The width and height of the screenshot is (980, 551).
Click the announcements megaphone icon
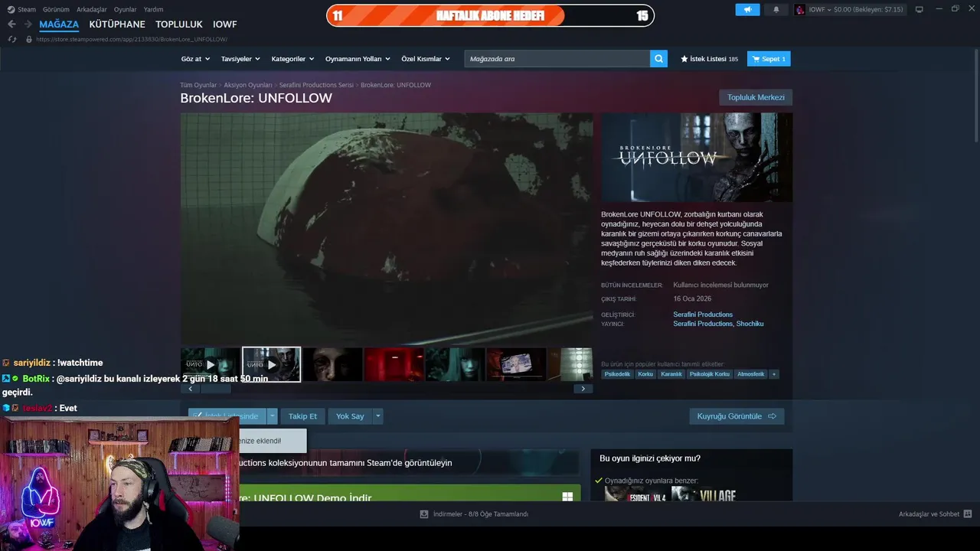pyautogui.click(x=747, y=9)
